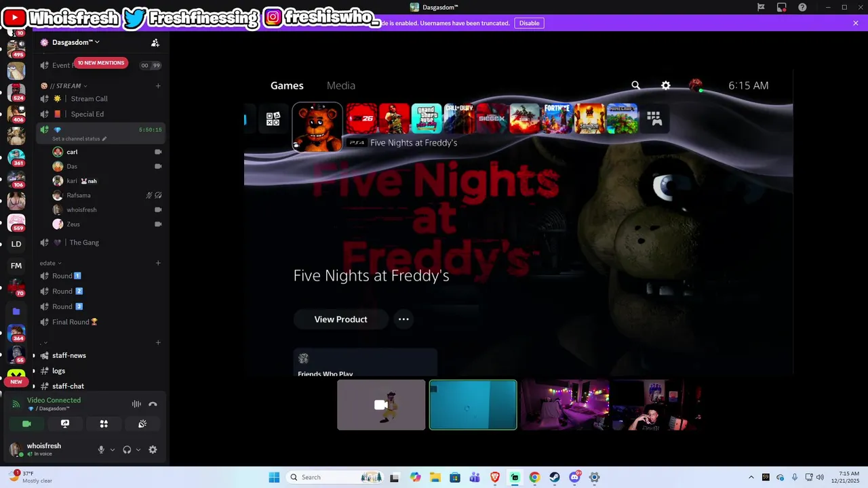Click the invite people icon beside Dasgasdom
Viewport: 868px width, 488px height.
click(x=155, y=43)
